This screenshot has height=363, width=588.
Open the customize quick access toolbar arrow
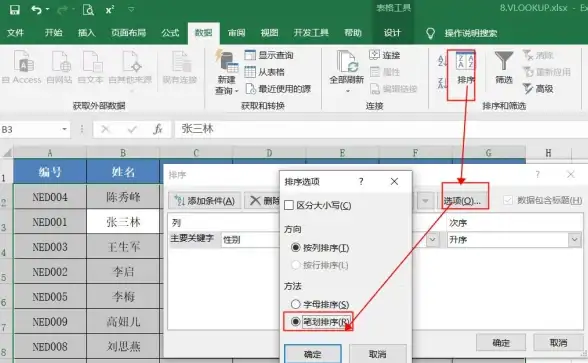(131, 9)
